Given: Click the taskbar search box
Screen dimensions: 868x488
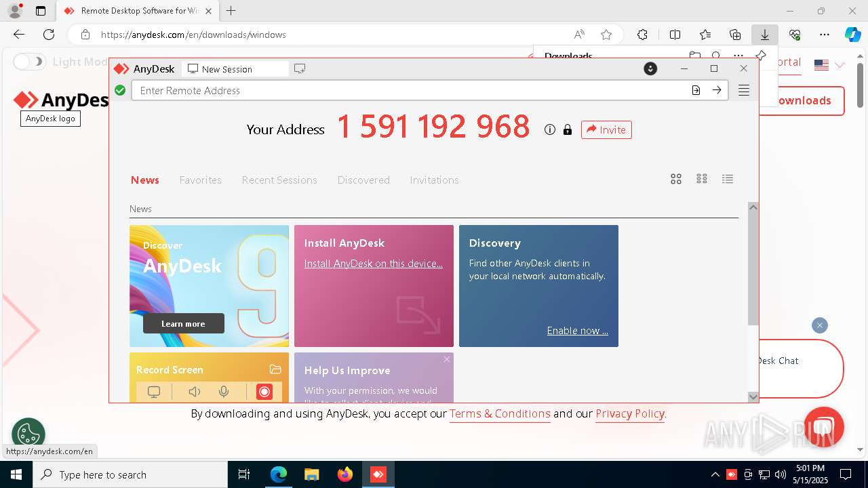Looking at the screenshot, I should click(x=130, y=474).
